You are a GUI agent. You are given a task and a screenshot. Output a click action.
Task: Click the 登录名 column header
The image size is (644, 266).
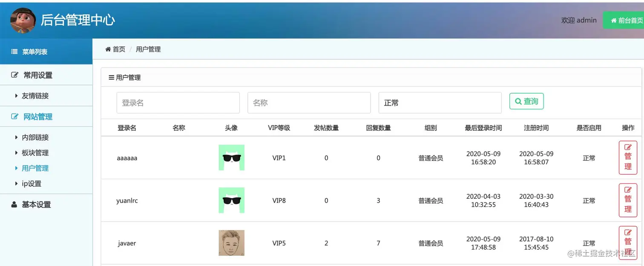[127, 128]
